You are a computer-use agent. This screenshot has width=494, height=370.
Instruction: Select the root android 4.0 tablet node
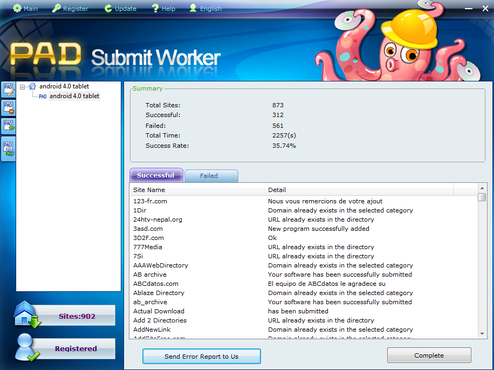click(x=64, y=86)
